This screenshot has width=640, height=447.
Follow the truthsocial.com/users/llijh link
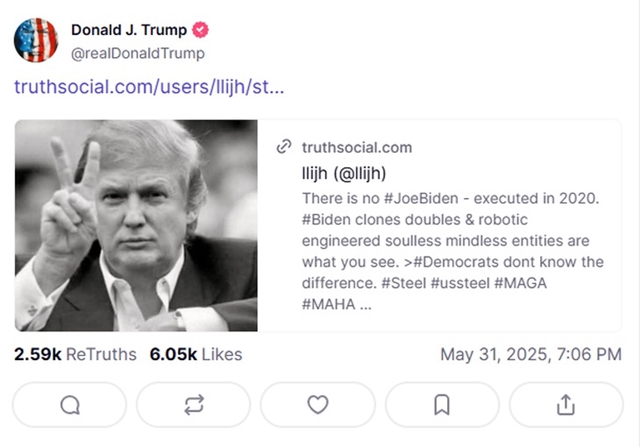coord(149,87)
